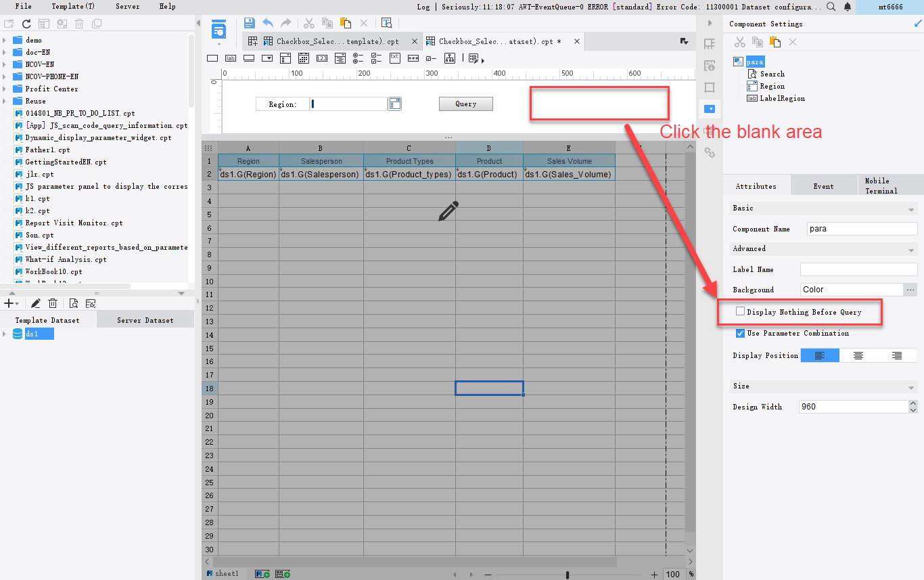Click the hyperlink panel icon in right sidebar
This screenshot has width=924, height=580.
coord(710,152)
